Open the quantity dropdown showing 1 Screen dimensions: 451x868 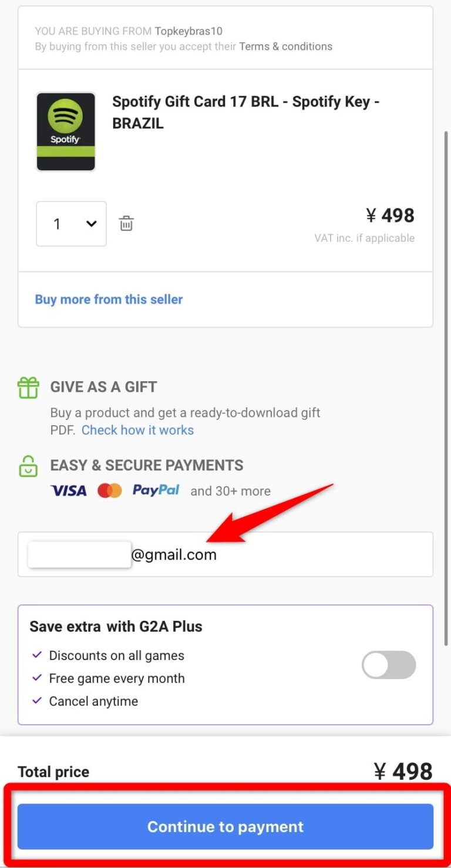click(71, 224)
